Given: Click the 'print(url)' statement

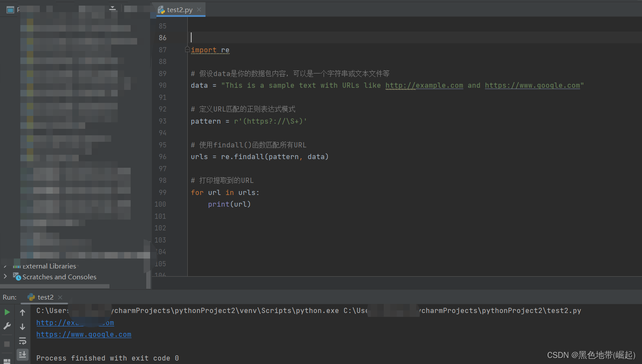Looking at the screenshot, I should pos(229,204).
